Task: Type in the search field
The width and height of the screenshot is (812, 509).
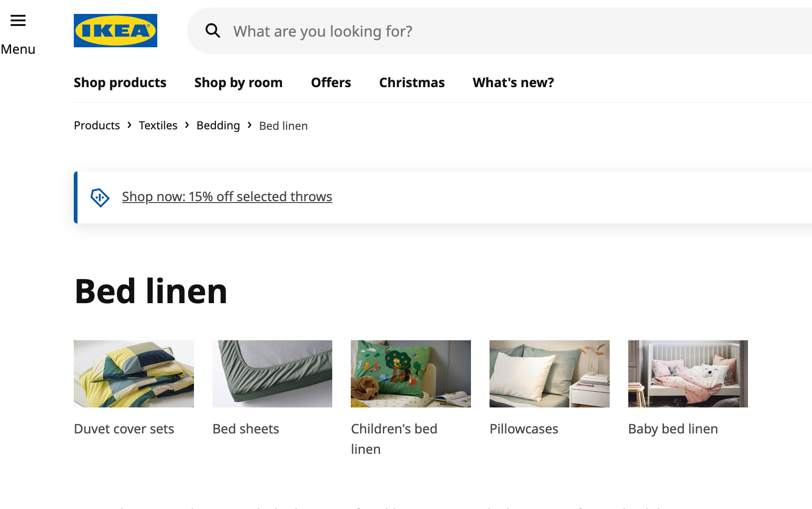Action: (464, 31)
